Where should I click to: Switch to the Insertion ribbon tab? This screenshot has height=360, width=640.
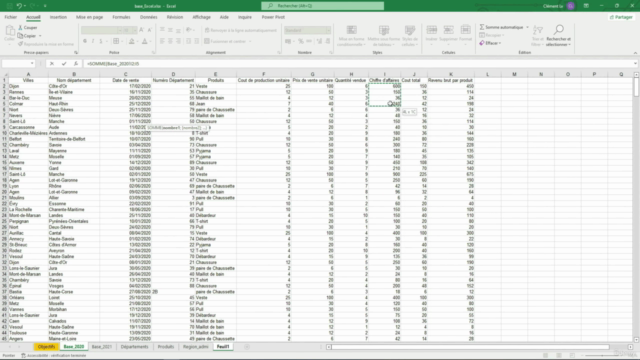click(x=58, y=17)
